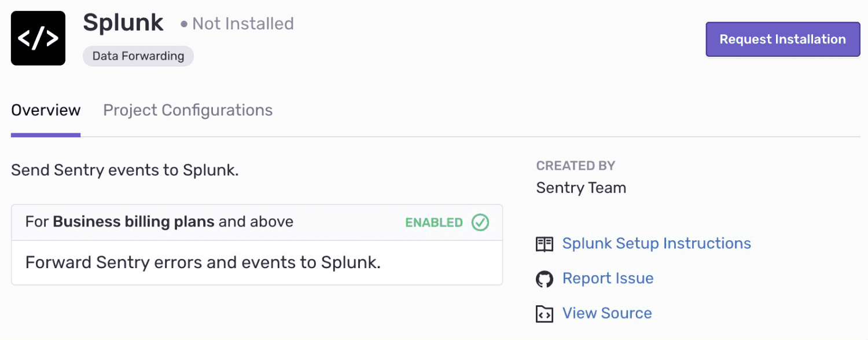Screen dimensions: 868x340
Task: Click the gray status dot before Not Installed
Action: click(183, 24)
